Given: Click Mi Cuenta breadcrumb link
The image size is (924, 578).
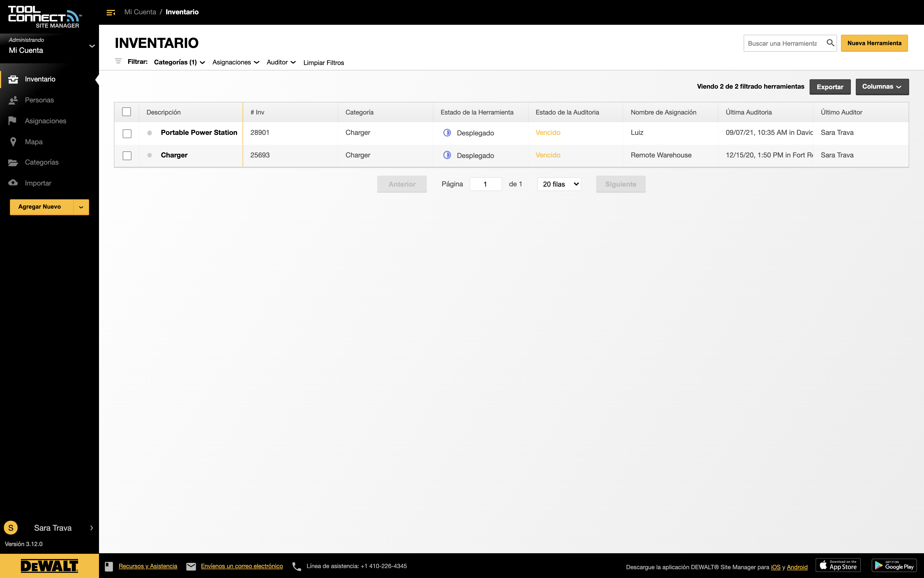Looking at the screenshot, I should click(140, 12).
